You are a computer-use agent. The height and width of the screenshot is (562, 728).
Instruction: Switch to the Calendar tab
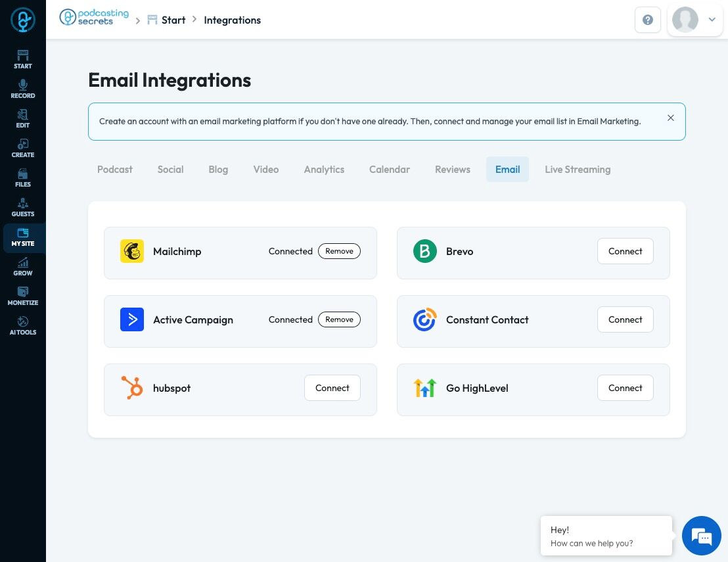pyautogui.click(x=390, y=170)
